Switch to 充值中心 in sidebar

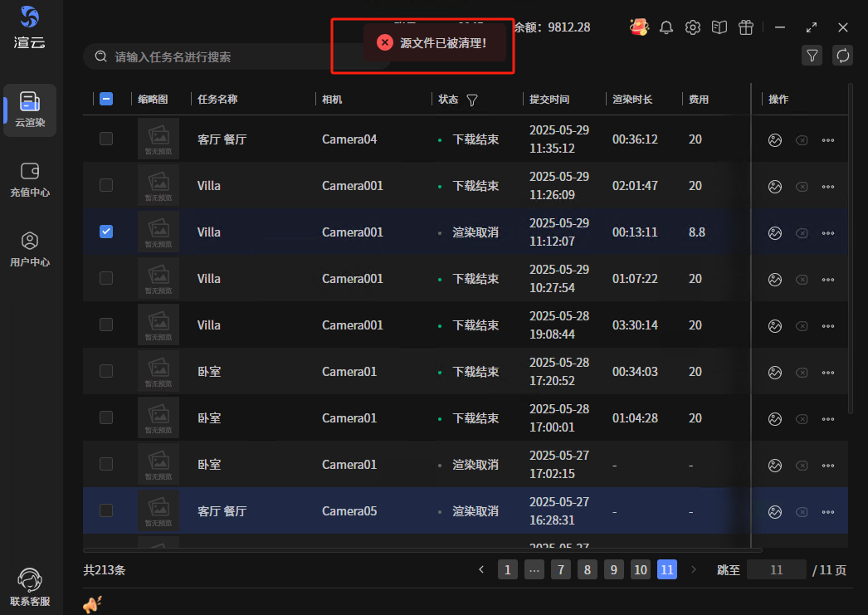pos(30,179)
